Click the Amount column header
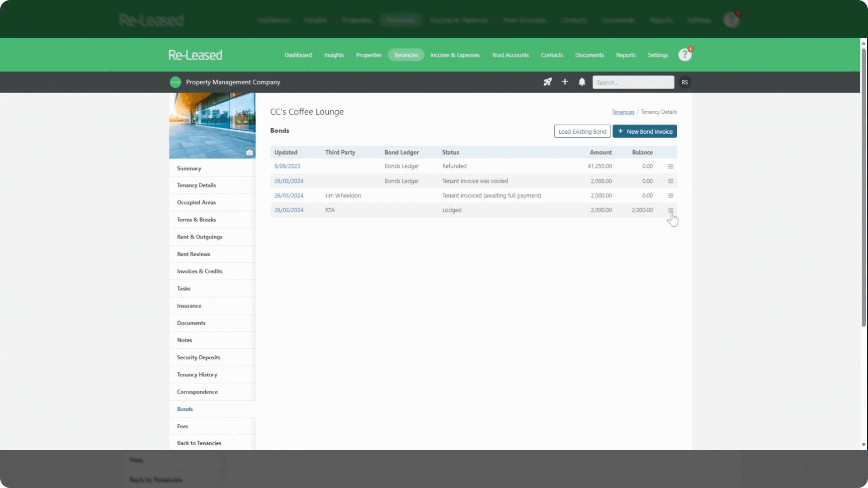868x488 pixels. tap(600, 152)
